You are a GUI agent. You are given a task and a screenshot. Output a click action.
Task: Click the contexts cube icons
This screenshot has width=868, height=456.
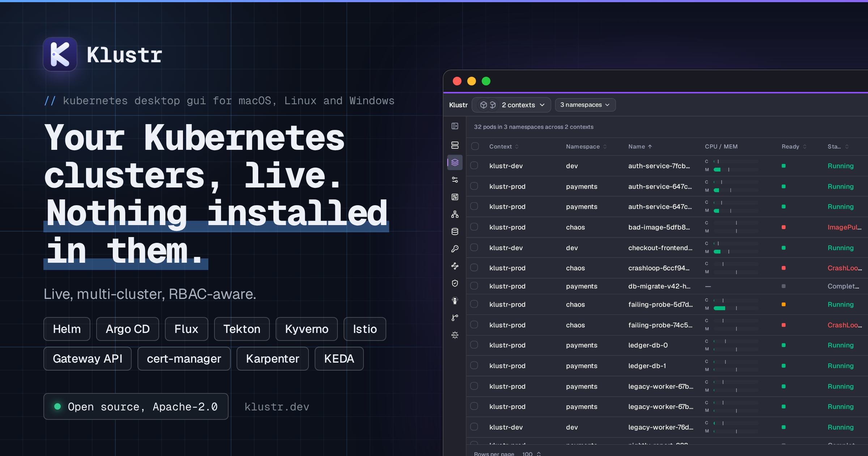(488, 105)
